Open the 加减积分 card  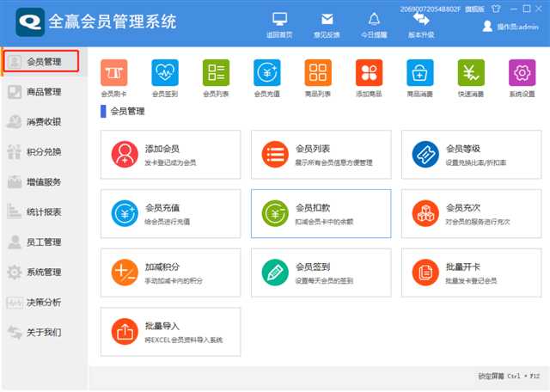[170, 273]
